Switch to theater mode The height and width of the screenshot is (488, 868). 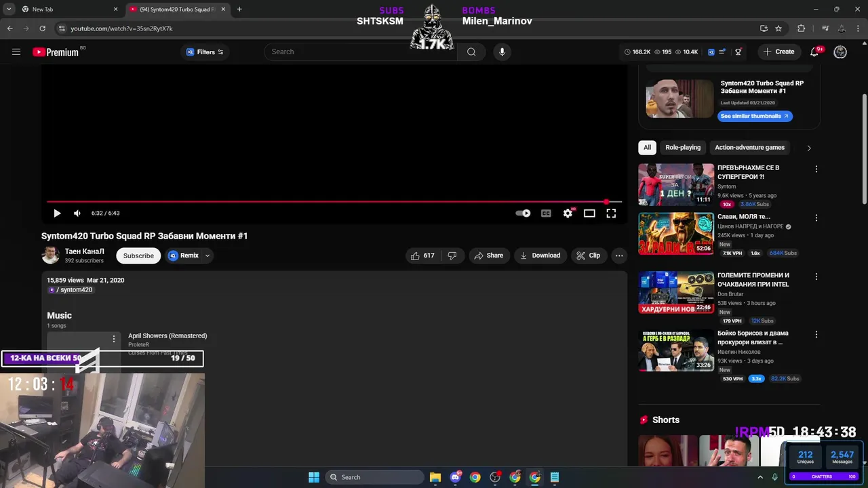tap(589, 213)
